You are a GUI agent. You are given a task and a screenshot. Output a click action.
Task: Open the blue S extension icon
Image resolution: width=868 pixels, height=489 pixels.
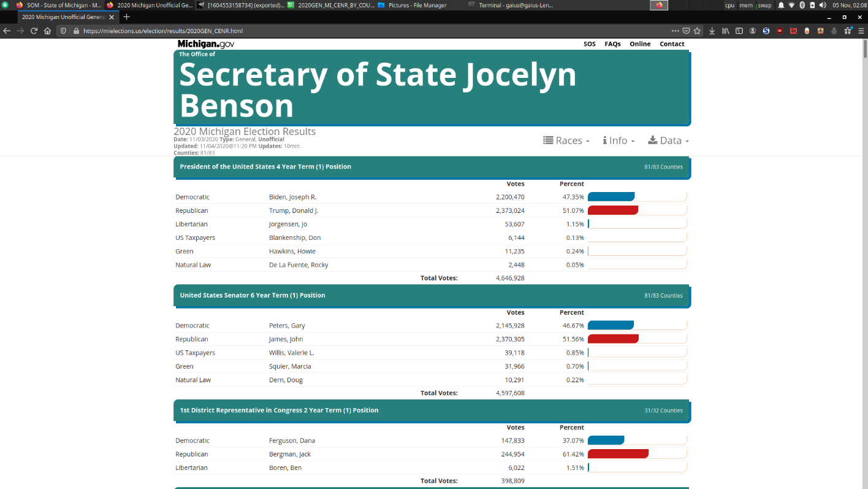click(x=766, y=31)
